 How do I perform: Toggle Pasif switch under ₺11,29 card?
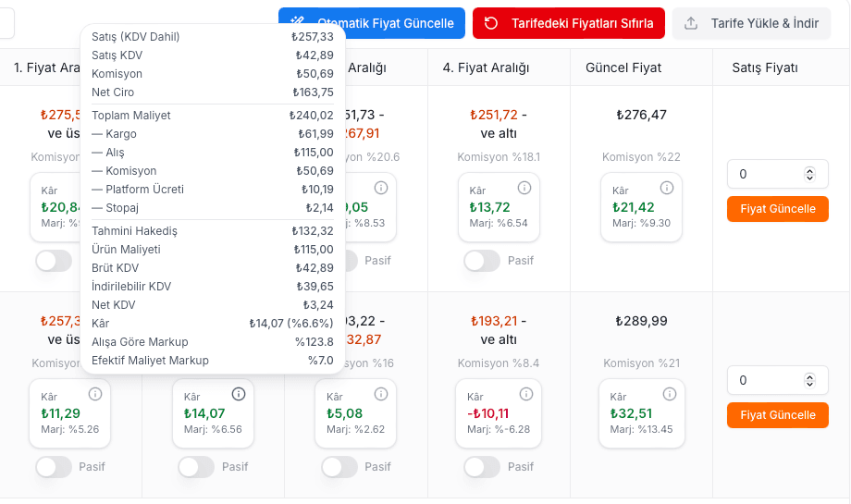[x=54, y=467]
